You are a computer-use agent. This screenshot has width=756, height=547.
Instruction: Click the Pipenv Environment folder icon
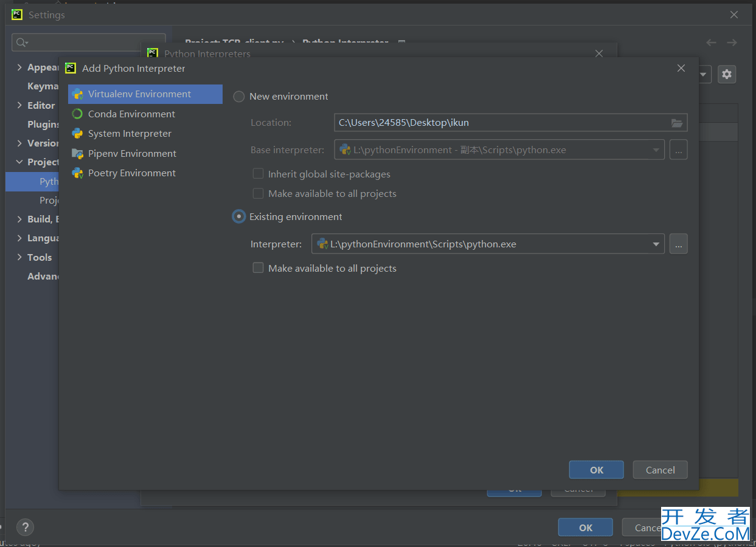pos(77,153)
